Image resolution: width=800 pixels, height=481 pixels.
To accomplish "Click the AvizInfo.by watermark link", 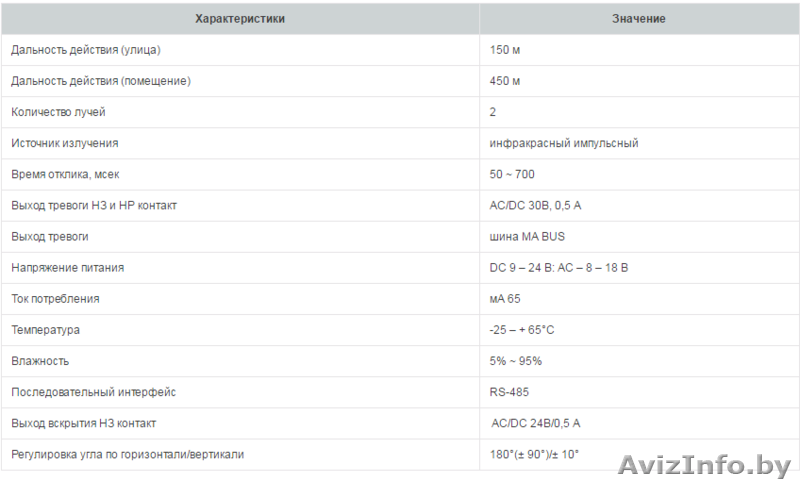I will [706, 464].
